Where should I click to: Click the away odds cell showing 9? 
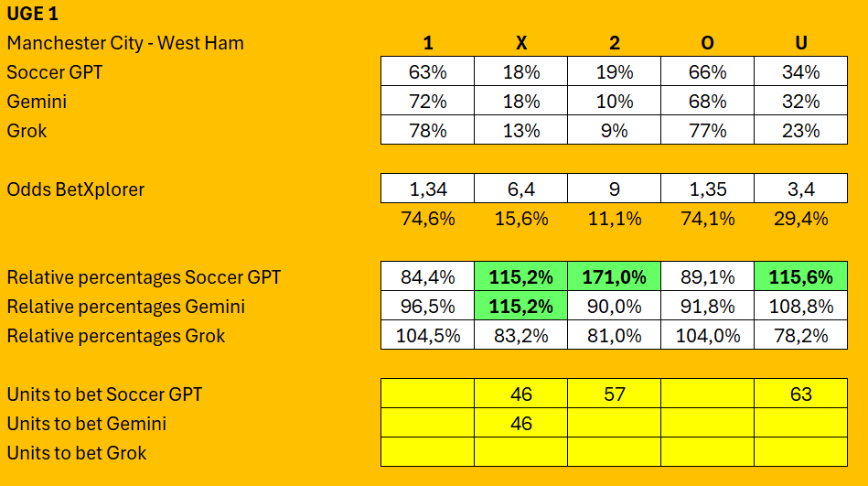(614, 189)
